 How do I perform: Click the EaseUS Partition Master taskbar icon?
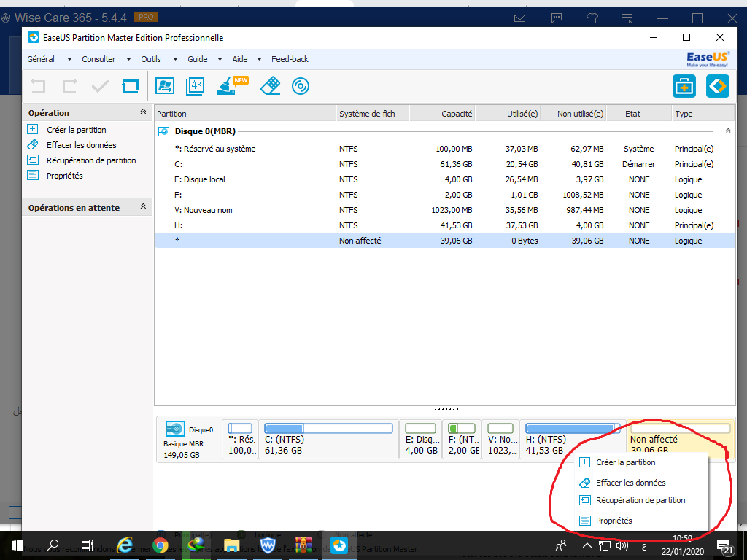339,545
